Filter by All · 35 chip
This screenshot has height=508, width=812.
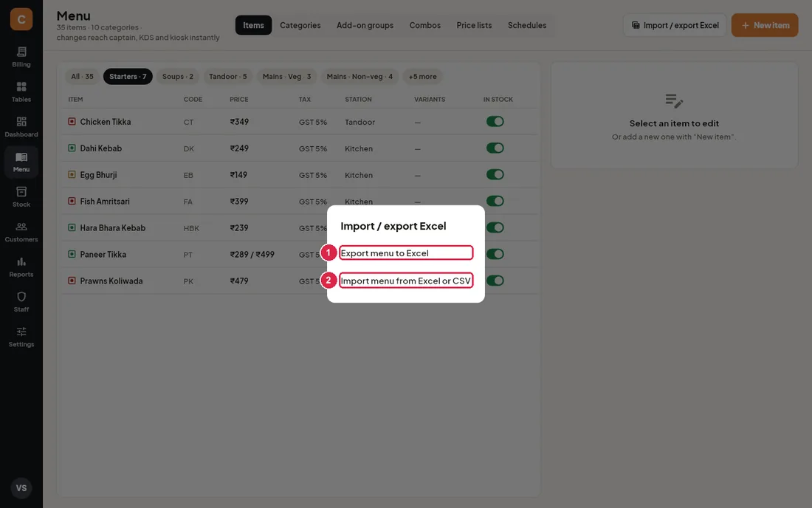(x=83, y=77)
